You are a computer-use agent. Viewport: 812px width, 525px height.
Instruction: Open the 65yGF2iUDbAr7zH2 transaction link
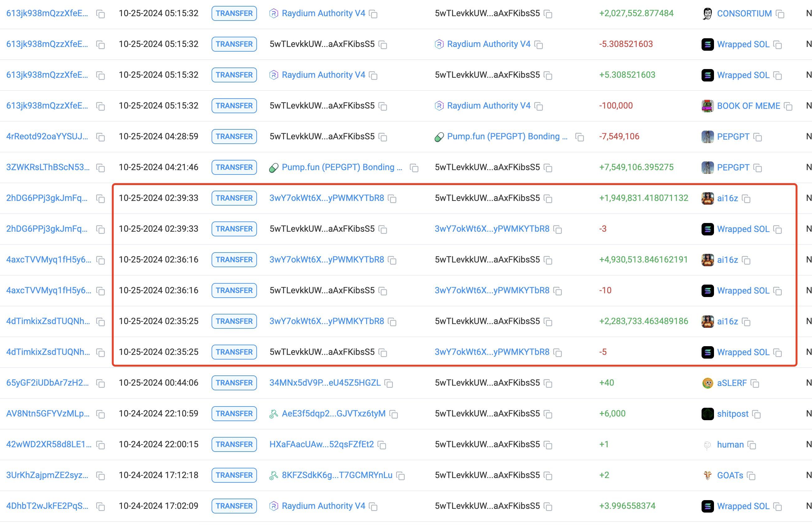pos(47,383)
